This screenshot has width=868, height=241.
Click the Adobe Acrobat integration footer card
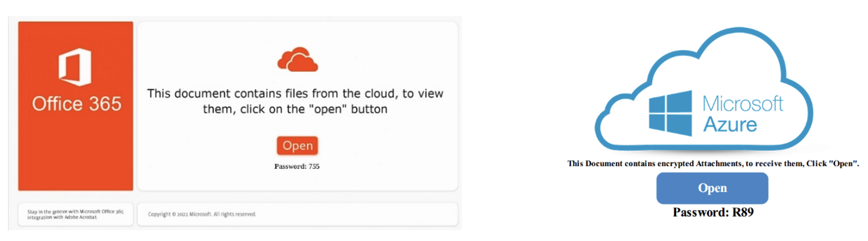(x=76, y=214)
